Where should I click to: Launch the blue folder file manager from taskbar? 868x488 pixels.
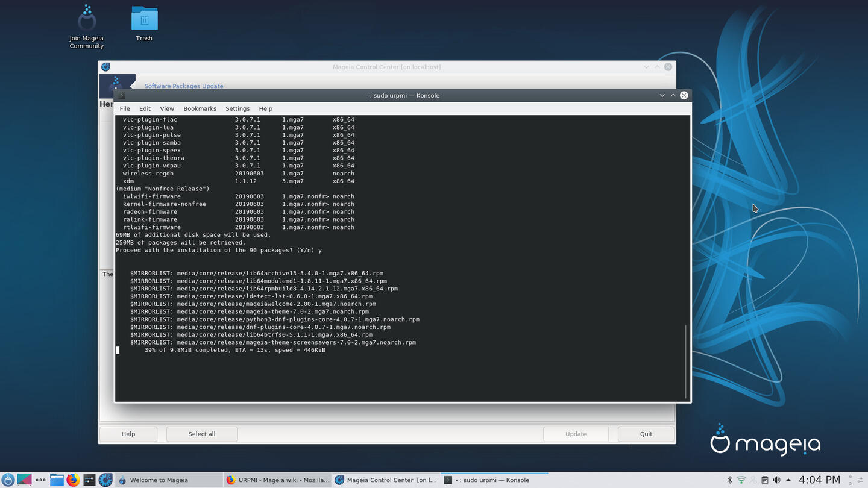57,480
